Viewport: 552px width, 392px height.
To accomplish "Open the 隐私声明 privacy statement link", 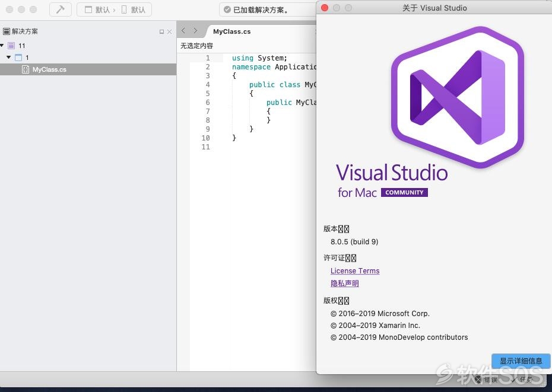I will pos(345,283).
